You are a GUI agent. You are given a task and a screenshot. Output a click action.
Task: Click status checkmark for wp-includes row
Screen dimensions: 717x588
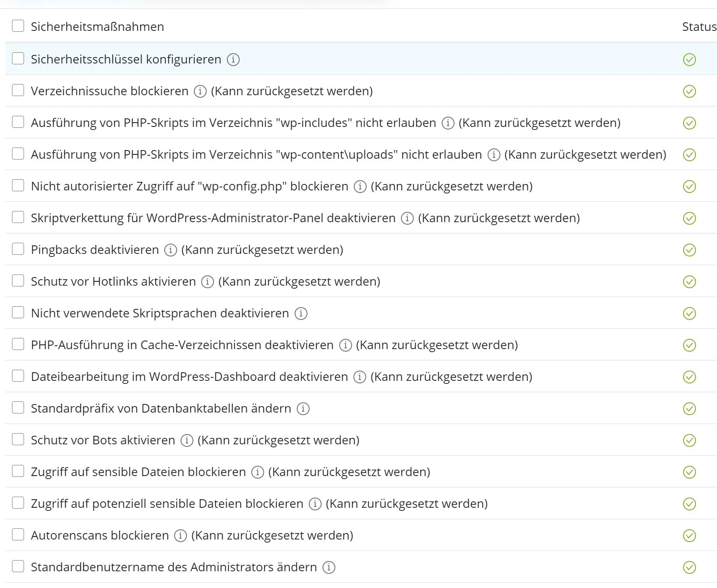click(x=690, y=123)
